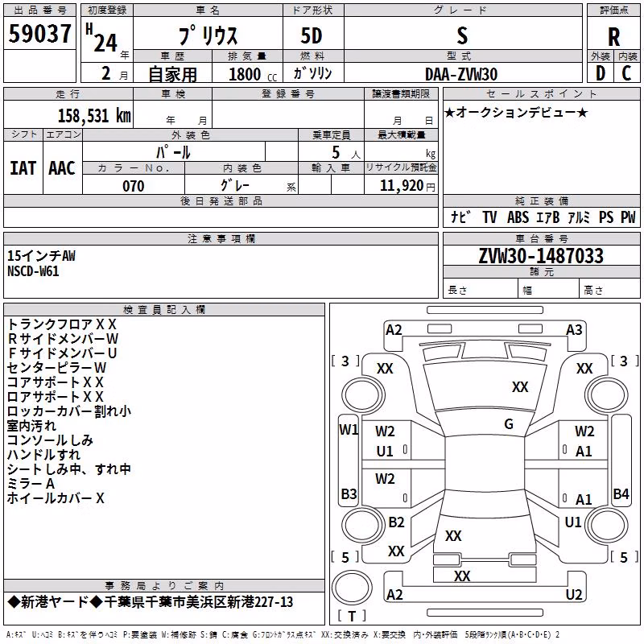Click the seating capacity 5 人

[345, 153]
